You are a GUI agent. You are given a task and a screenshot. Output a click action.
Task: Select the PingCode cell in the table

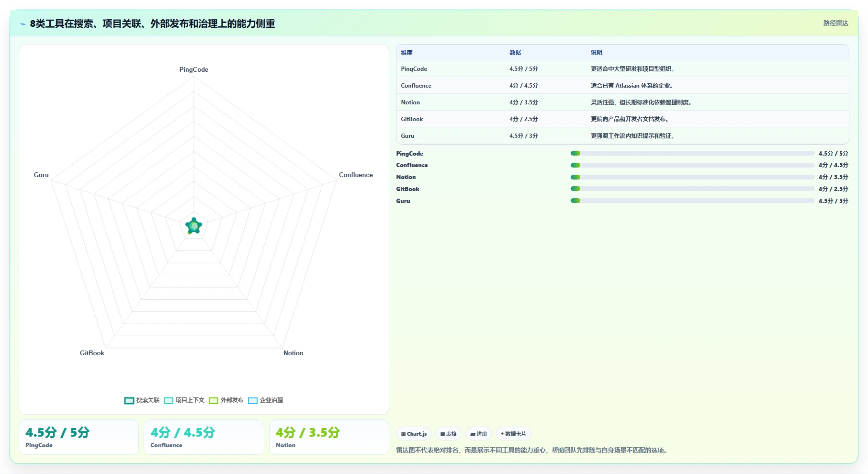point(414,69)
